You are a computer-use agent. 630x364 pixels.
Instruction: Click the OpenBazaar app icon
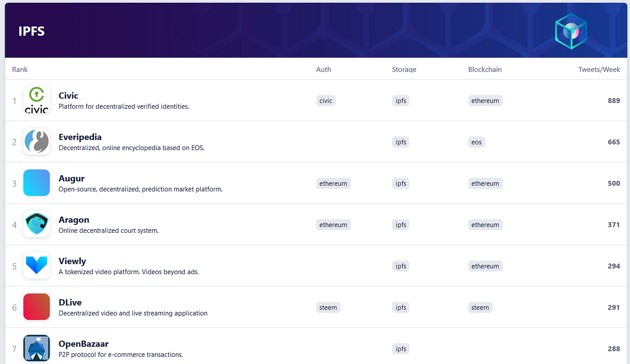(36, 348)
